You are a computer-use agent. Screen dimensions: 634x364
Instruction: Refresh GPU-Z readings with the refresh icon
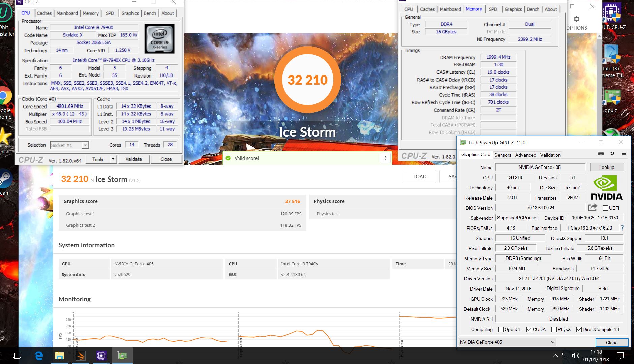click(612, 154)
